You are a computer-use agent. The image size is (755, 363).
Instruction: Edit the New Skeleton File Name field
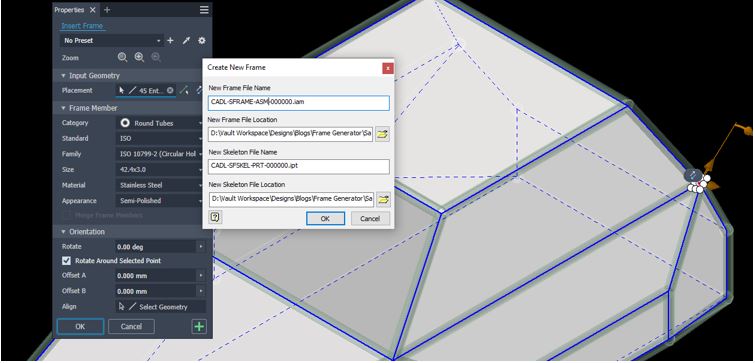coord(299,167)
